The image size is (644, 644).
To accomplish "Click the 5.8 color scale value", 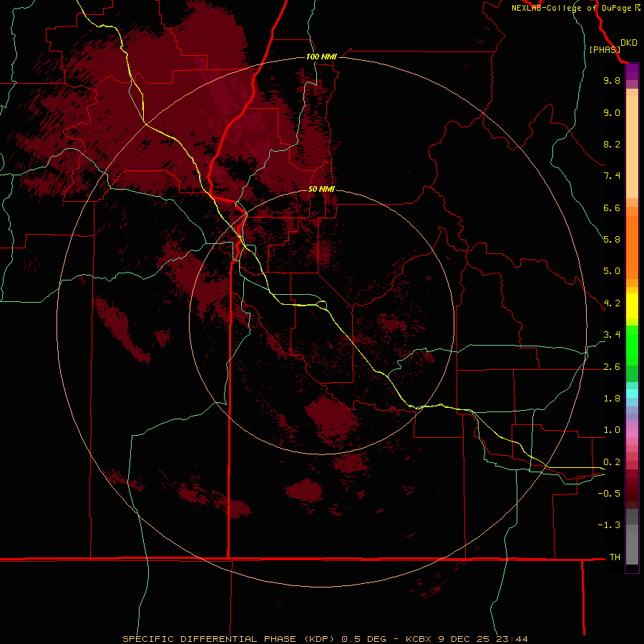I will [612, 240].
